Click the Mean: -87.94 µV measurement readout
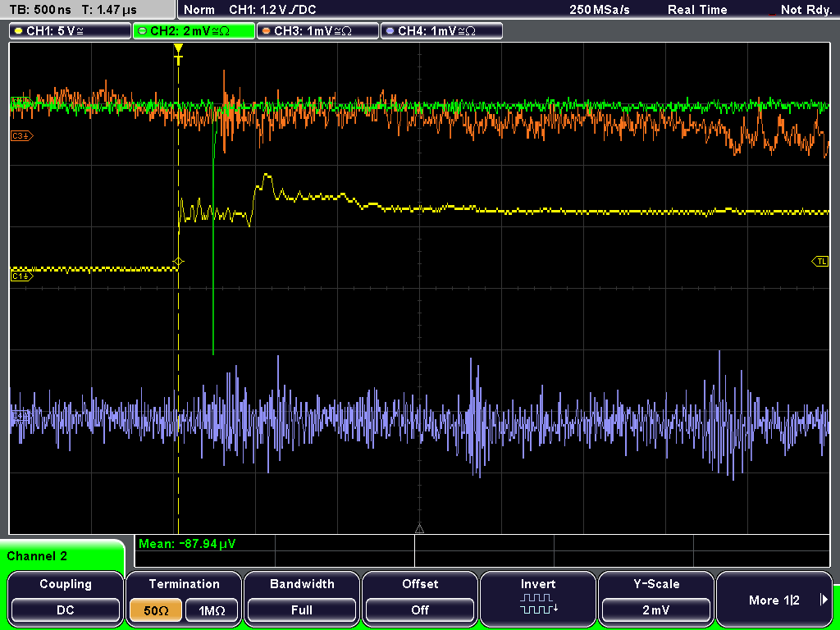The image size is (840, 630). [187, 544]
